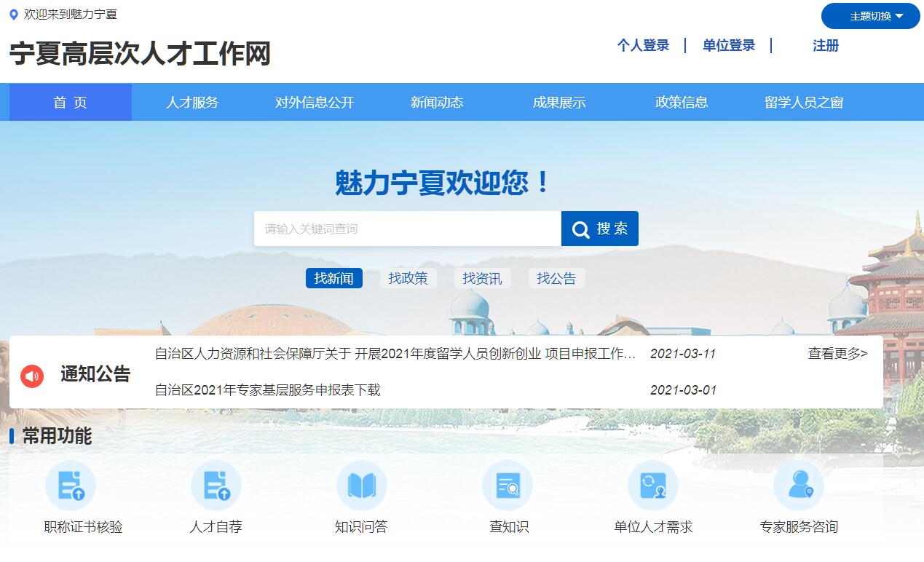
Task: Select the 找新闻 search filter
Action: 334,278
